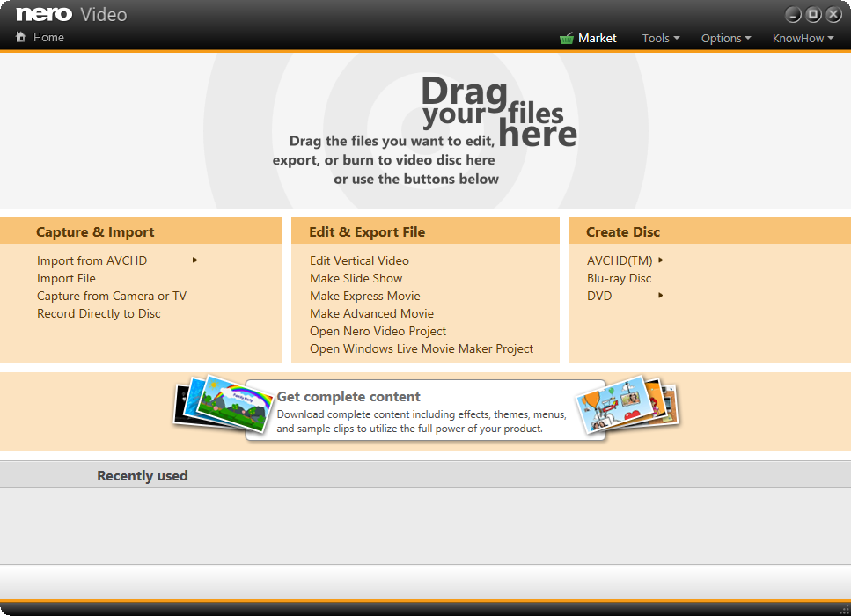Go to Home
The image size is (851, 616).
click(x=48, y=38)
